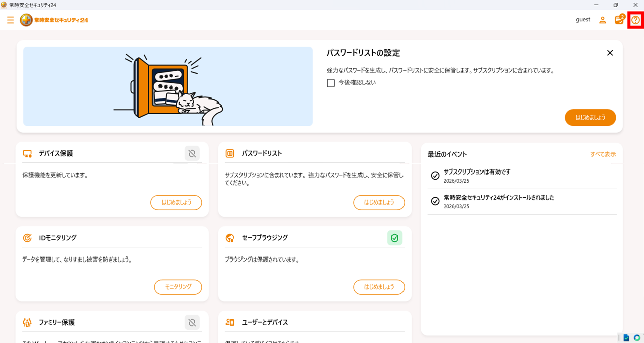
Task: Click the muted notification toggle on デバイス保護
Action: tap(192, 153)
